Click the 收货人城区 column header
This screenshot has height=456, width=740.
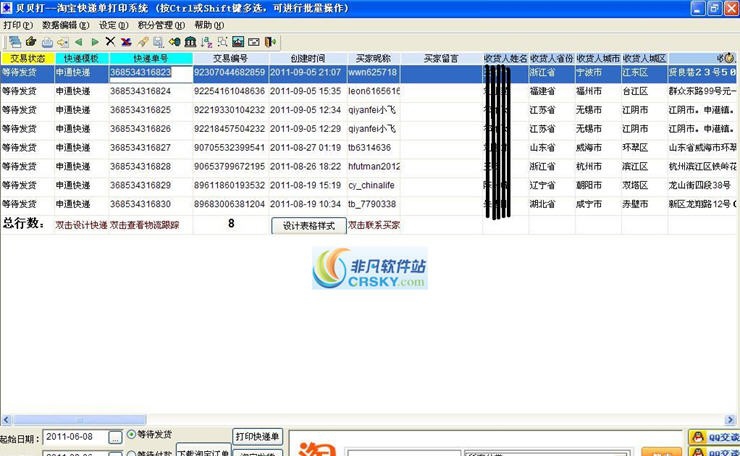tap(644, 59)
